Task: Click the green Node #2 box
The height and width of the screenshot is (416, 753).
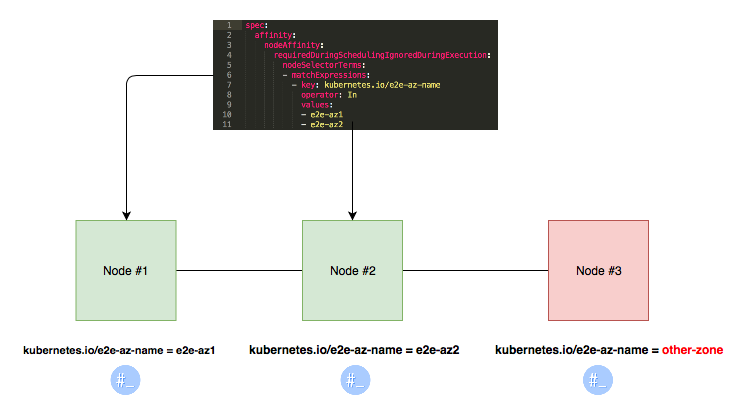Action: 353,270
